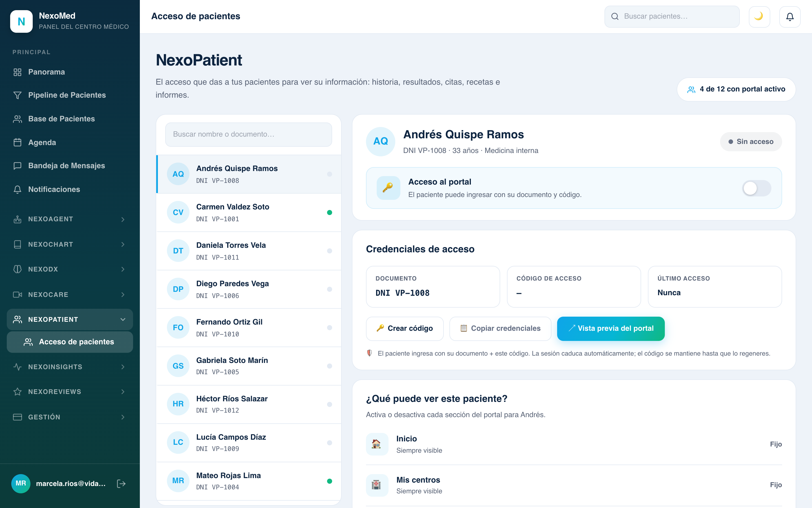Image resolution: width=812 pixels, height=508 pixels.
Task: Focus the Buscar pacientes search field
Action: click(672, 16)
